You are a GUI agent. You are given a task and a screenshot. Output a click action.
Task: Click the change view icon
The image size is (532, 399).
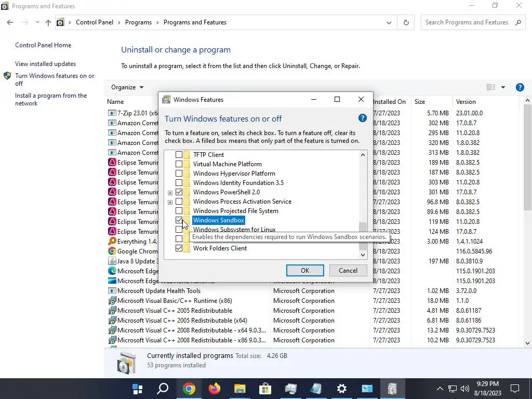(490, 87)
